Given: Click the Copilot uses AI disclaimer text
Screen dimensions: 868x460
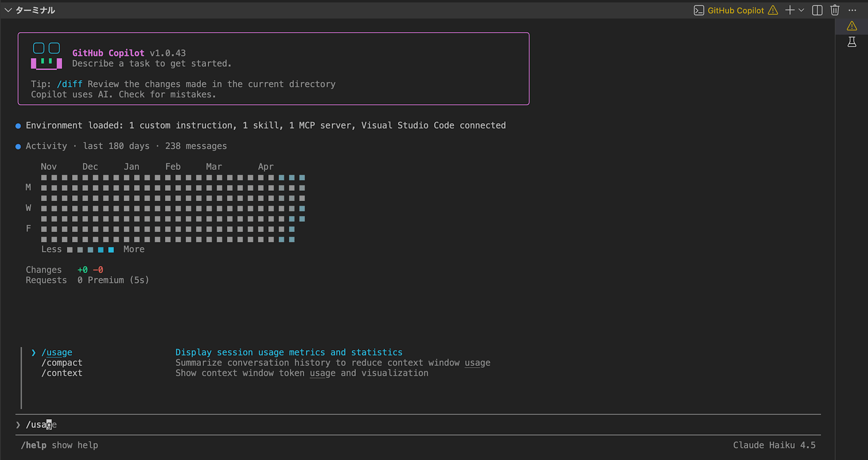Looking at the screenshot, I should coord(123,95).
